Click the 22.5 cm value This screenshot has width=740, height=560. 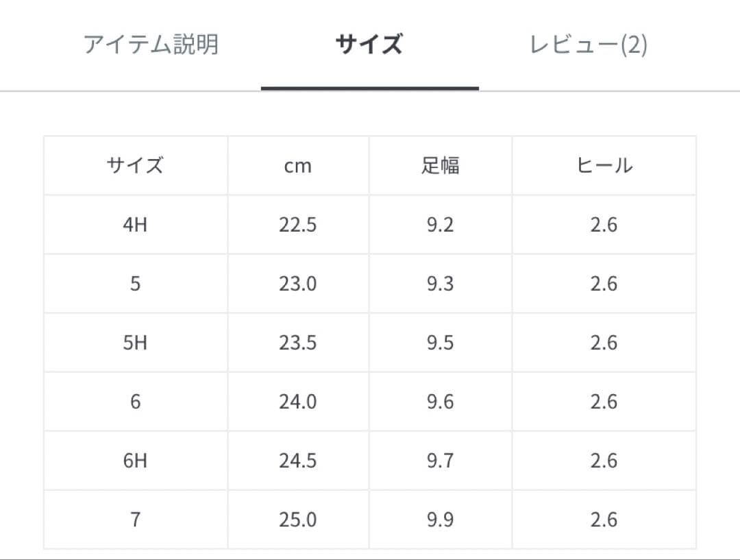tap(298, 224)
